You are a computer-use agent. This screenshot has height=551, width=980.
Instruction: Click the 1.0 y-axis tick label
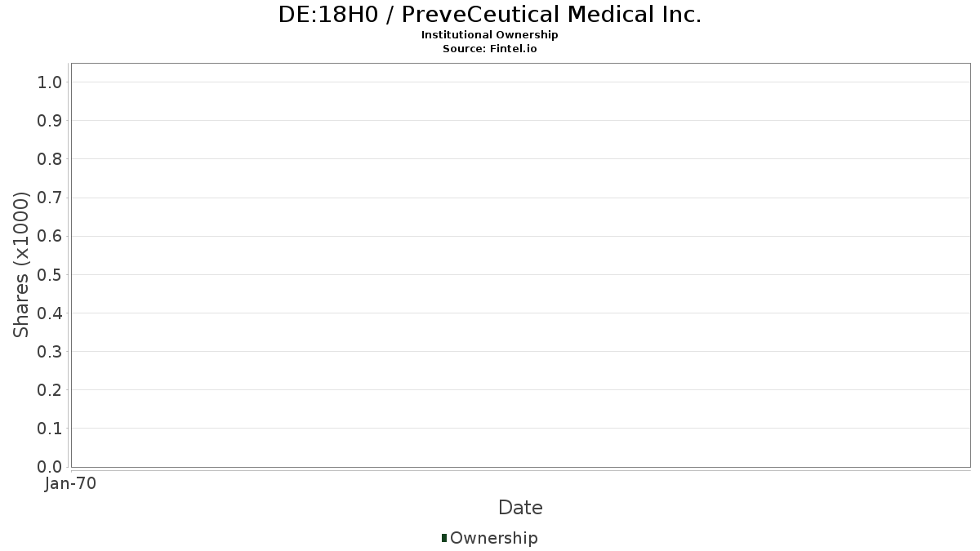point(50,82)
